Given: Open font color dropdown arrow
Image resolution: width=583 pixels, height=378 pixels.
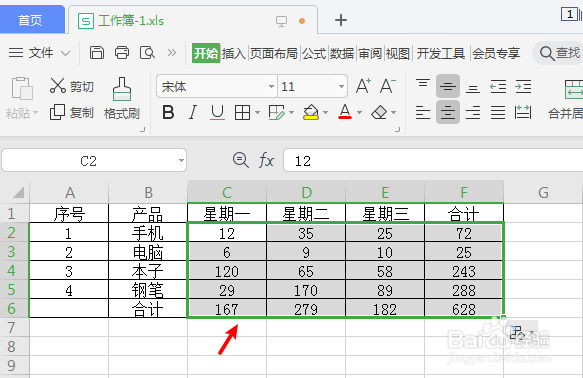Looking at the screenshot, I should 359,112.
